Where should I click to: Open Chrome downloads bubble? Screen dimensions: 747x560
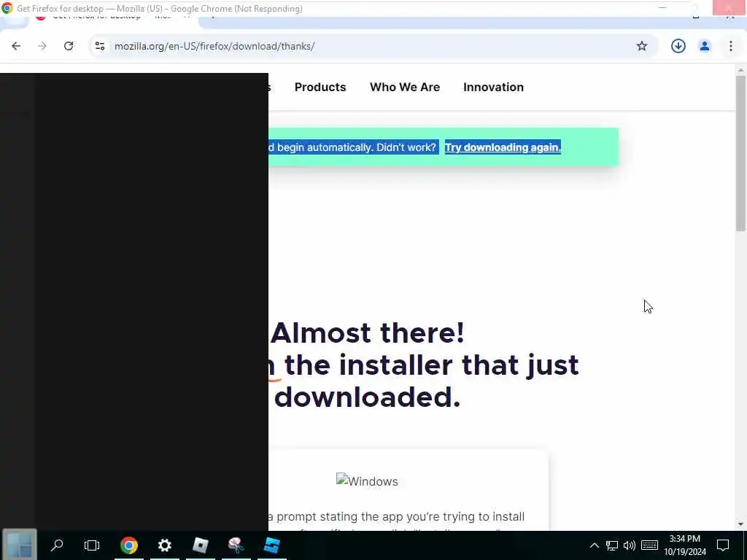pos(678,46)
